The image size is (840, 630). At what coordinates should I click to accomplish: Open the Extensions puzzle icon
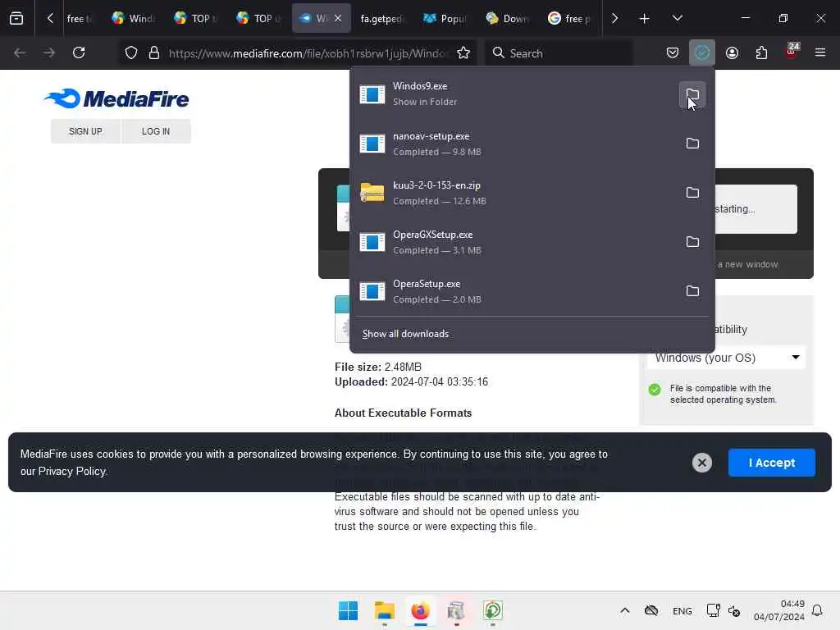coord(761,53)
